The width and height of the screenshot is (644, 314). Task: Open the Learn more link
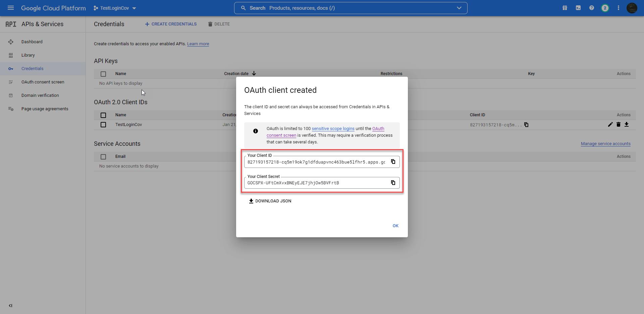(x=198, y=44)
